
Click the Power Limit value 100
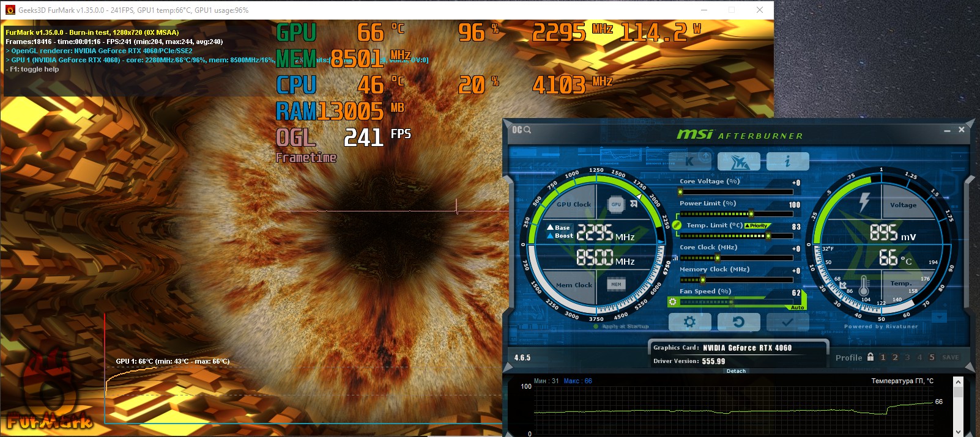[795, 205]
